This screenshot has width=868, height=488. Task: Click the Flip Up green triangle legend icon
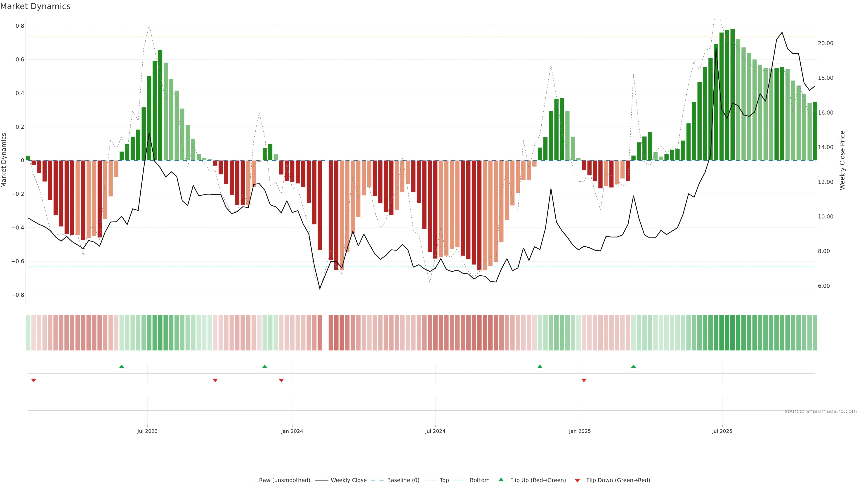coord(501,480)
